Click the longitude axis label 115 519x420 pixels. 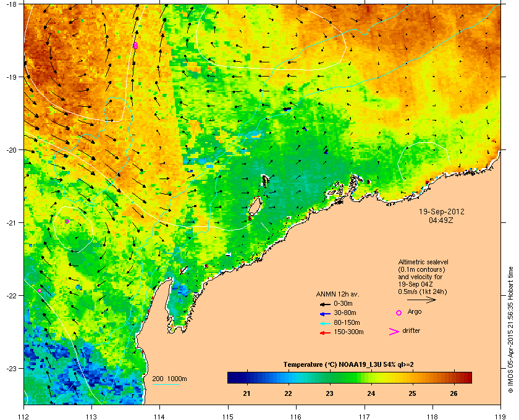coord(228,416)
